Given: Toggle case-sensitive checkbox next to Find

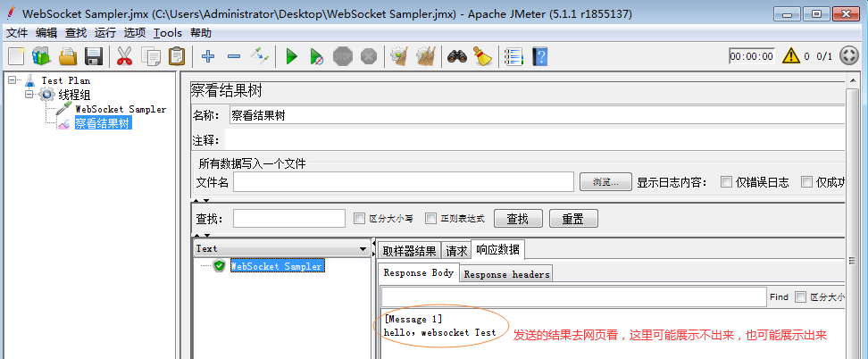Looking at the screenshot, I should pos(800,297).
